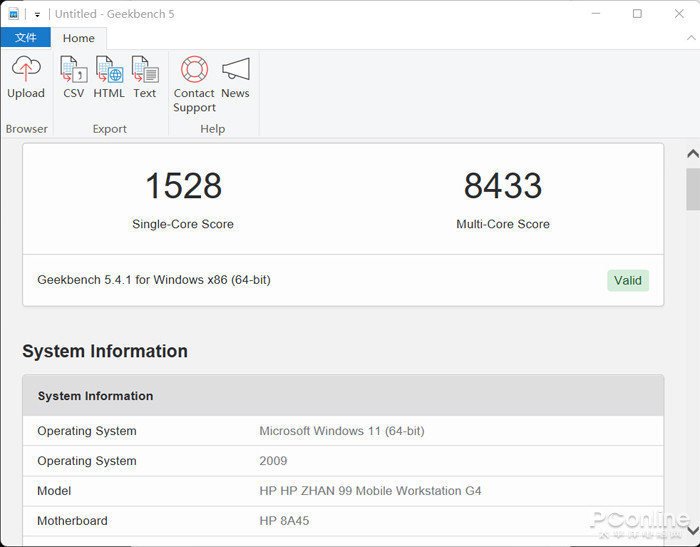The width and height of the screenshot is (700, 547).
Task: Click the HP 8A45 motherboard value
Action: tap(284, 521)
